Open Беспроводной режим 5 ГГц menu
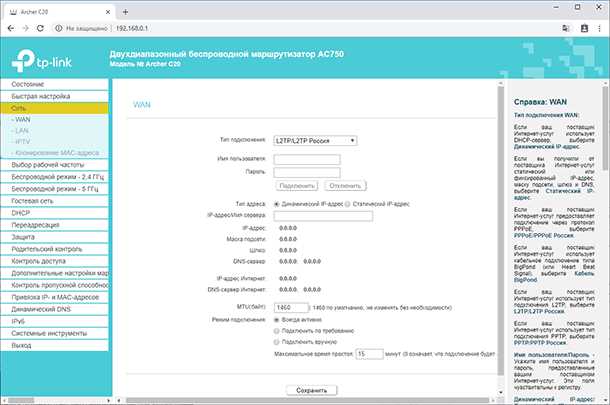The height and width of the screenshot is (405, 610). tap(54, 189)
